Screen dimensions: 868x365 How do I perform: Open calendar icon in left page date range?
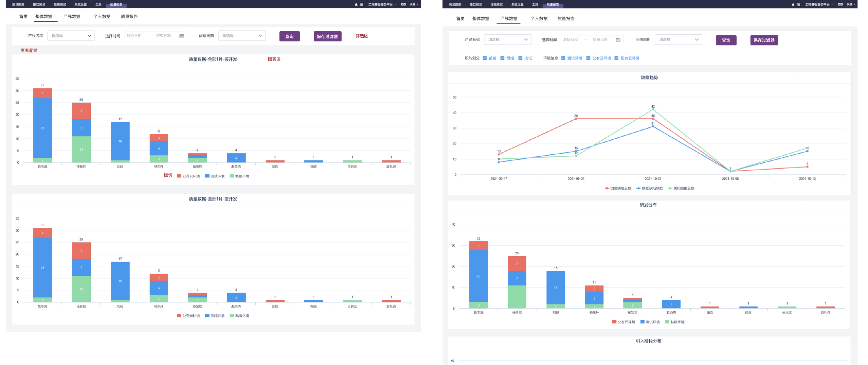(x=181, y=36)
